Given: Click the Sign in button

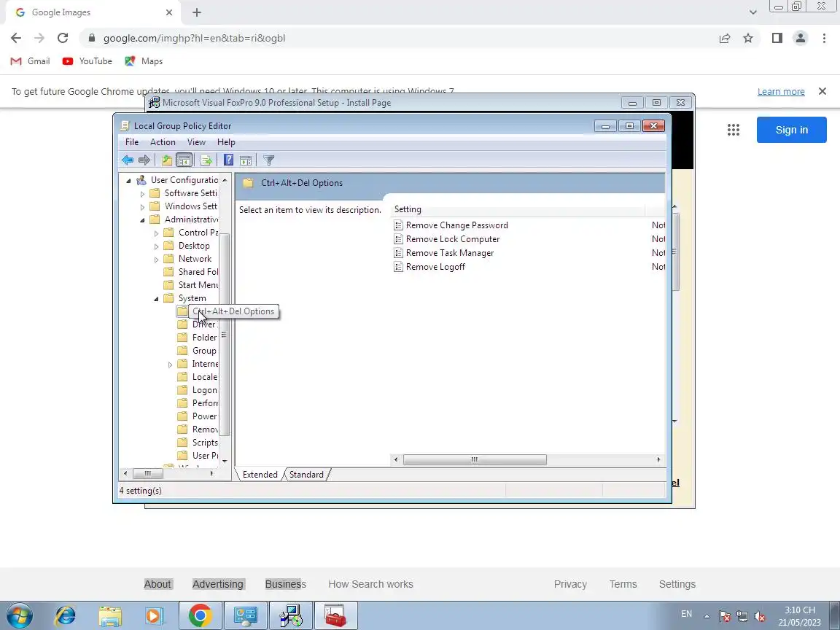Looking at the screenshot, I should pyautogui.click(x=791, y=130).
